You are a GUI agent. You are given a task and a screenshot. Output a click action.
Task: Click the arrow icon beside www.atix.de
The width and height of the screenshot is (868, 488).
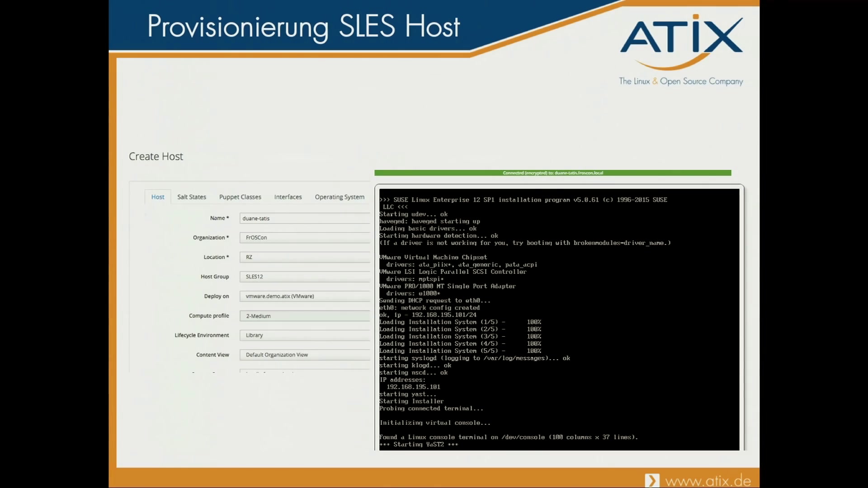click(x=652, y=480)
